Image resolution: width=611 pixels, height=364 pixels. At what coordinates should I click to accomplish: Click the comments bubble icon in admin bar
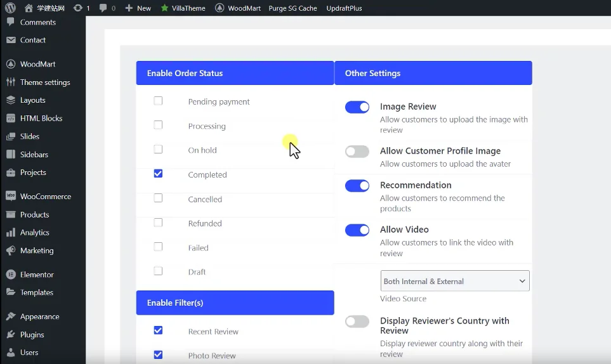[x=103, y=8]
